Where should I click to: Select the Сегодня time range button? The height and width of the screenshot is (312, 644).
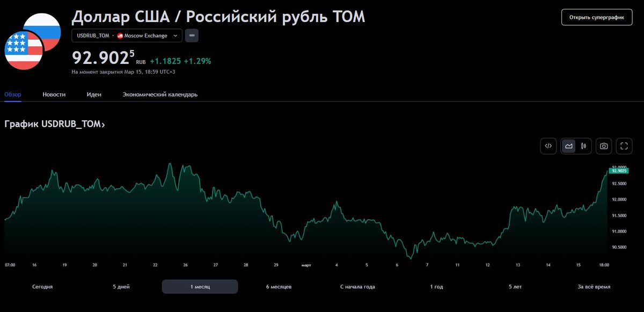(42, 286)
